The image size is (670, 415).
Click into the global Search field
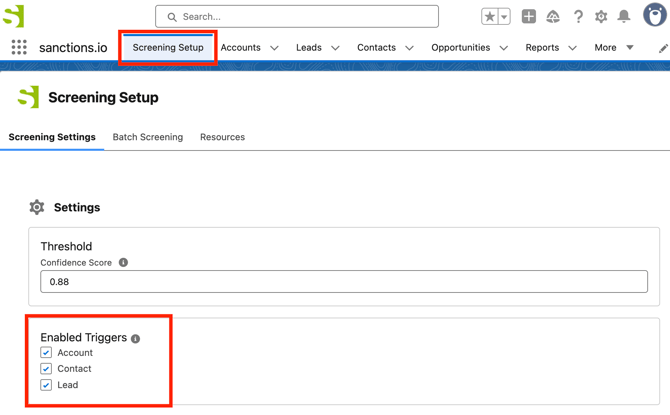(x=297, y=17)
